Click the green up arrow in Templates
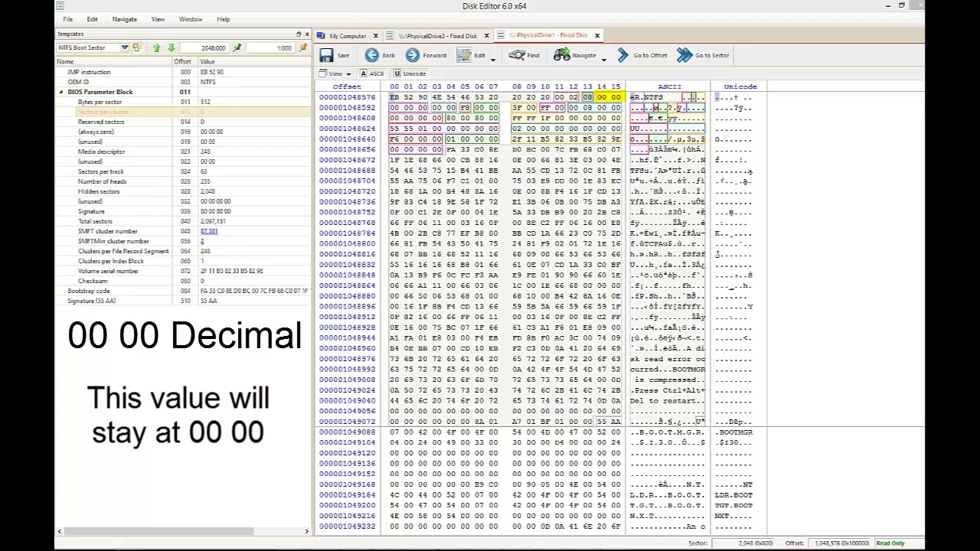This screenshot has width=980, height=551. tap(157, 47)
